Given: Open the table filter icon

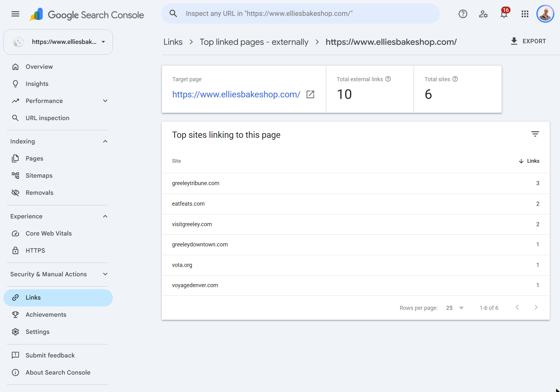Looking at the screenshot, I should click(535, 134).
